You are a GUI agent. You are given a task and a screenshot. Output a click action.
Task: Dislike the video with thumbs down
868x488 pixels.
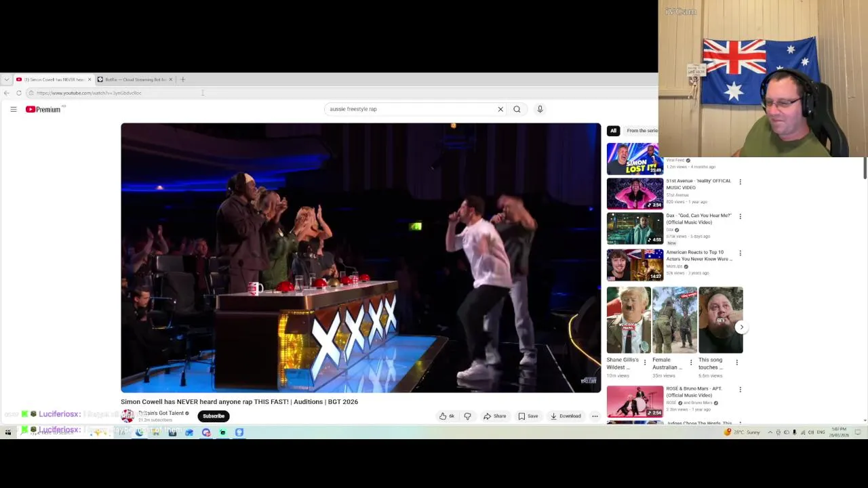point(467,416)
